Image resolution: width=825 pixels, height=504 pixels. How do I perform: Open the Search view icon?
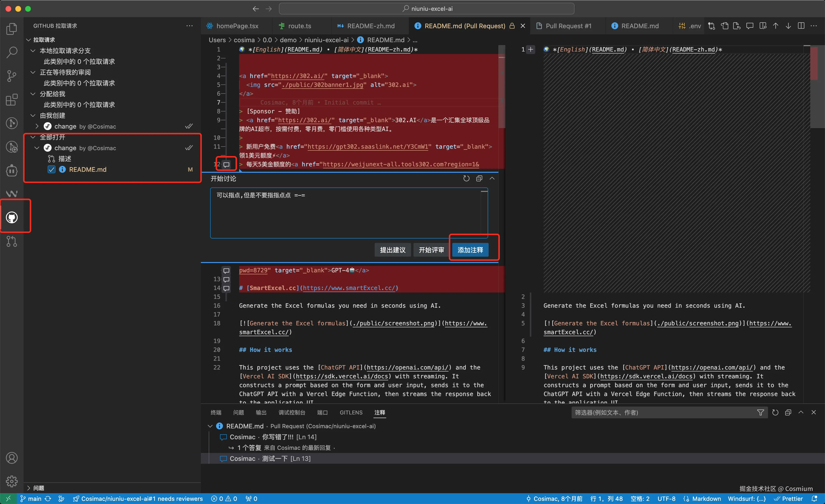12,52
